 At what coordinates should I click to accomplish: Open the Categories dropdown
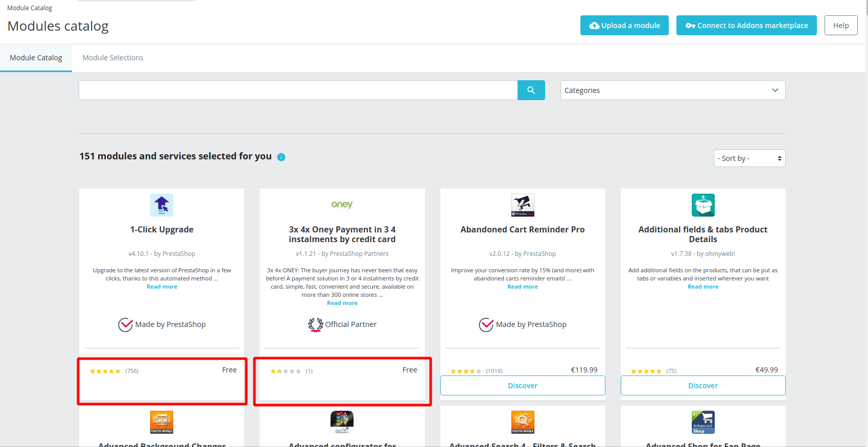tap(673, 90)
